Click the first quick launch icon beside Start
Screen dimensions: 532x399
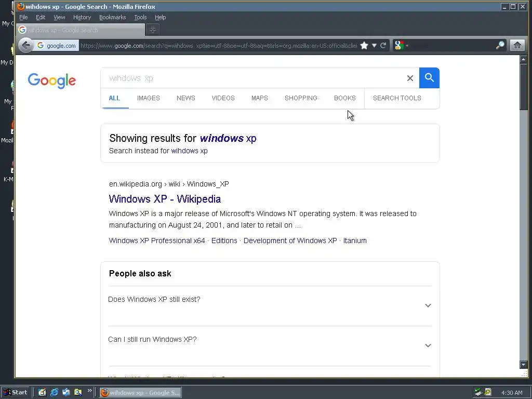coord(42,393)
